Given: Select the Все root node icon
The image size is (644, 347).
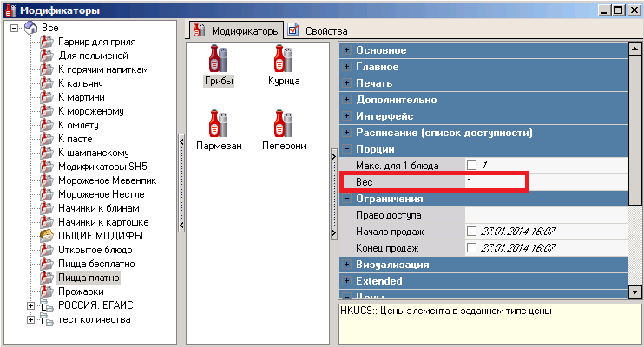Looking at the screenshot, I should [30, 28].
